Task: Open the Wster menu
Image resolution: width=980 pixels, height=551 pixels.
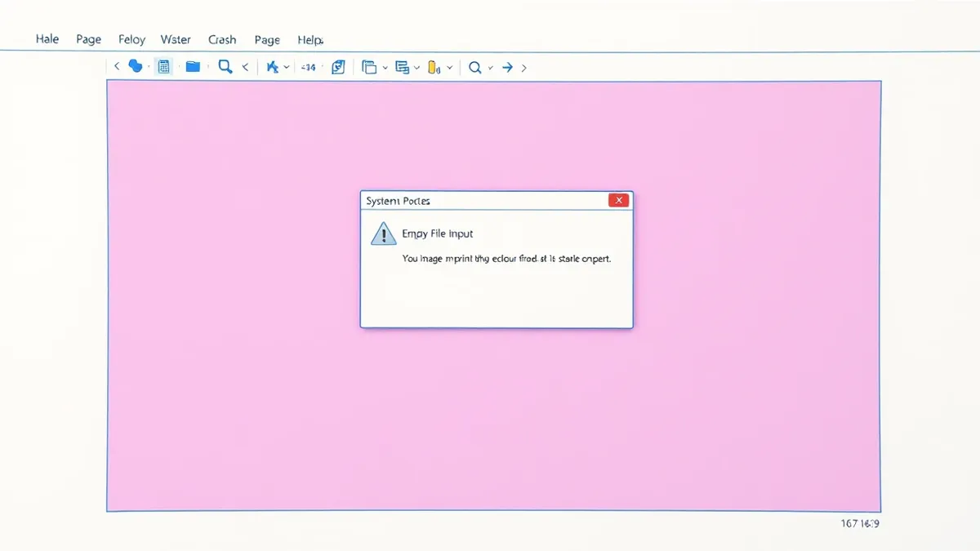Action: pyautogui.click(x=176, y=39)
